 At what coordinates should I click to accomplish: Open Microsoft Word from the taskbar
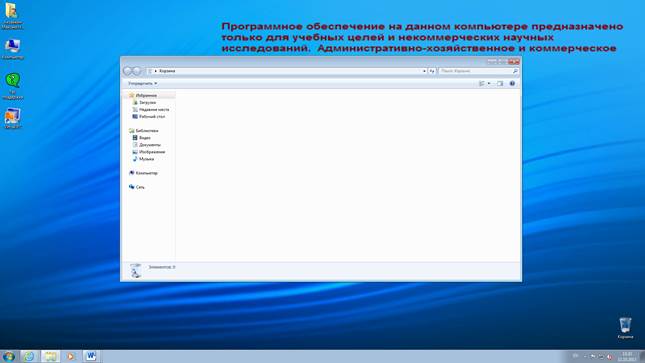(91, 356)
